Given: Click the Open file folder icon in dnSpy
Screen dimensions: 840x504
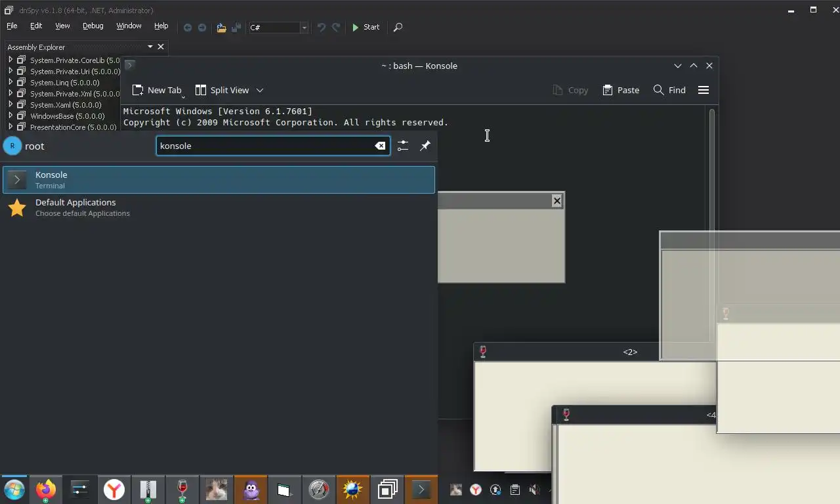Looking at the screenshot, I should point(221,28).
